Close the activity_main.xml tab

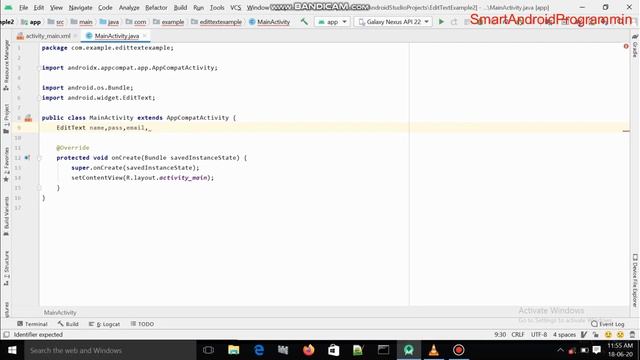[x=76, y=36]
